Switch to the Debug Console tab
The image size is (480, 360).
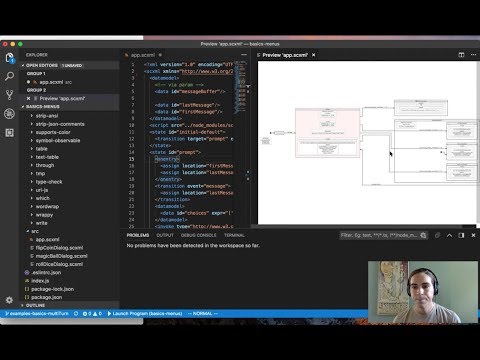click(199, 235)
